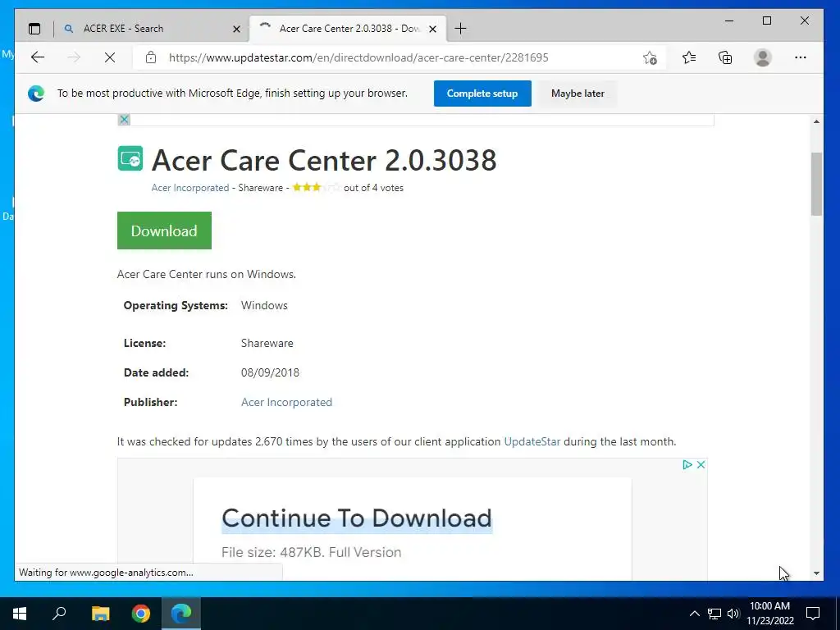
Task: Select the Edge taskbar icon
Action: pos(181,614)
